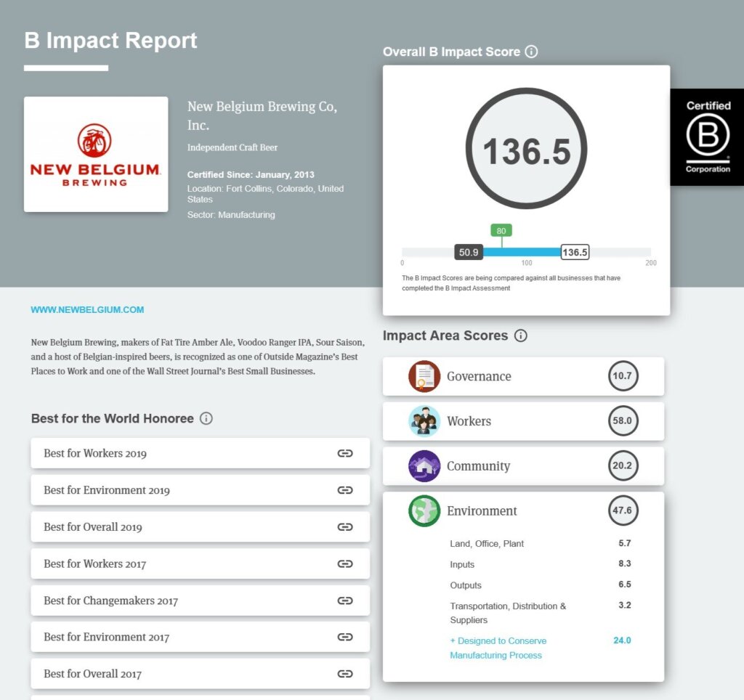Viewport: 744px width, 700px height.
Task: Click the 24.0 Designed to Conserve value
Action: pyautogui.click(x=622, y=640)
